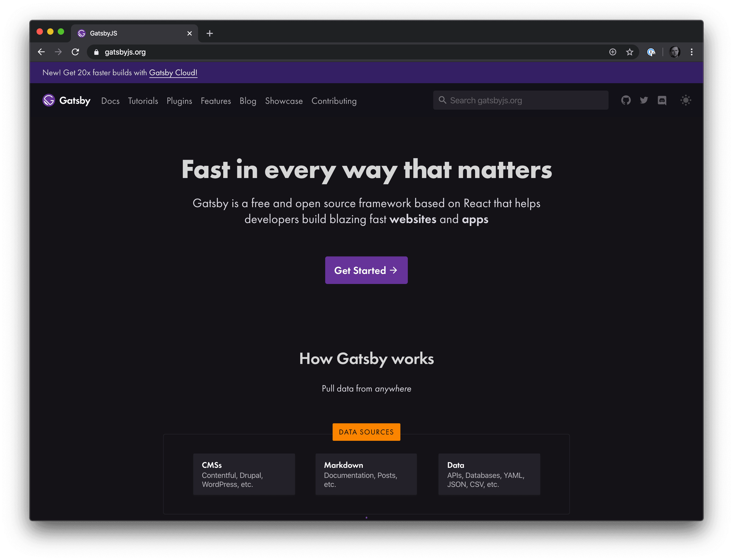Open the browser profile avatar
The image size is (733, 560).
tap(674, 52)
